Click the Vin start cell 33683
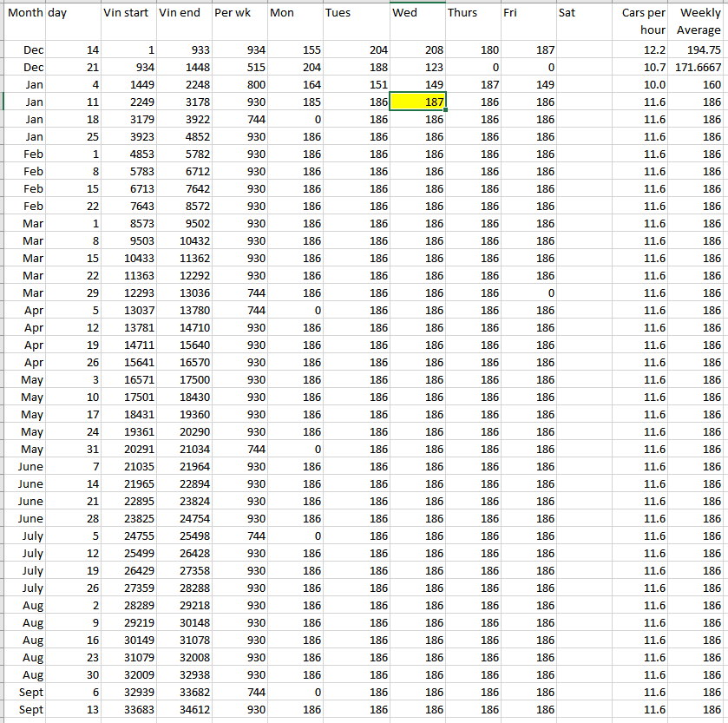The height and width of the screenshot is (723, 728). tap(128, 710)
